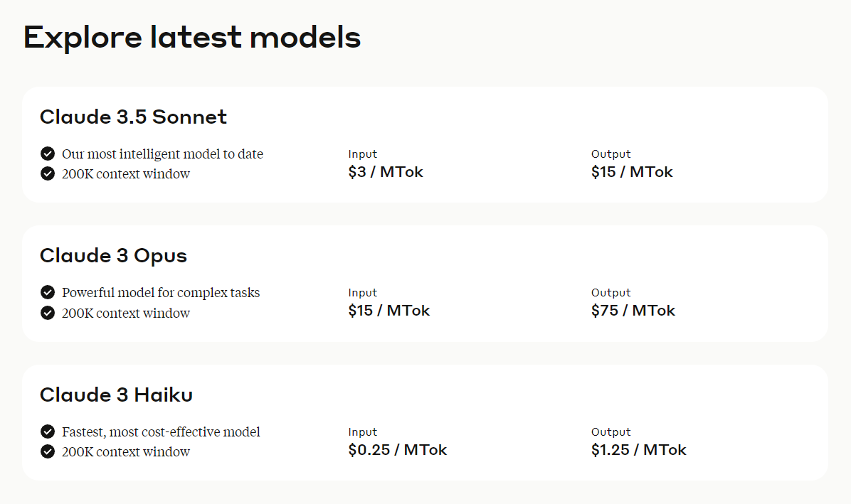Click checkmark beside 'Fastest, most cost-effective model'

[48, 431]
